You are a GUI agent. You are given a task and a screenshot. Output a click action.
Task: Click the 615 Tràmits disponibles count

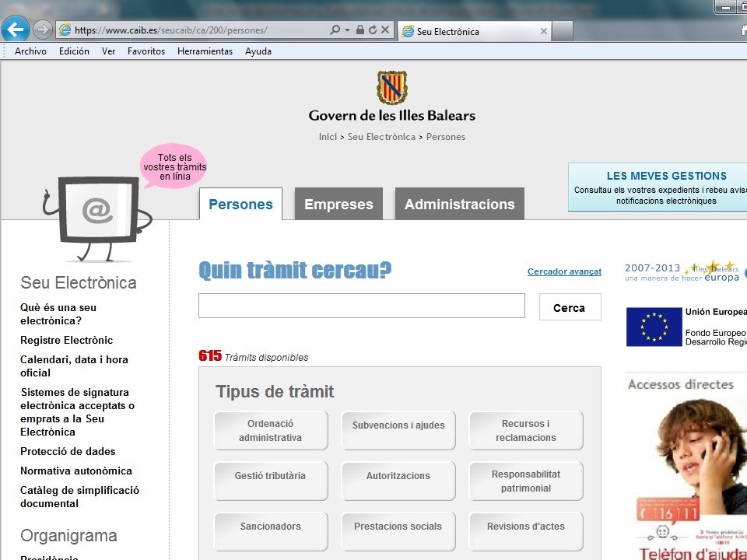pyautogui.click(x=254, y=356)
